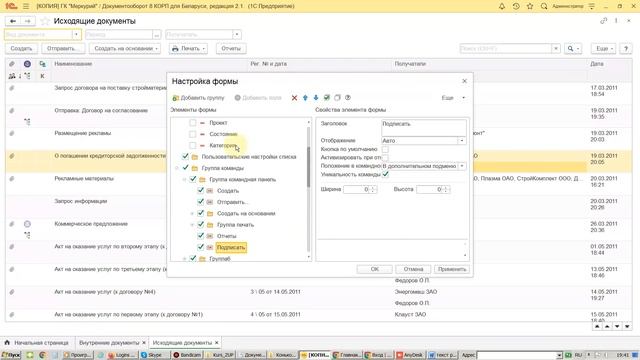Click the uncheck-all square icon in dialog toolbar
Viewport: 640px width, 360px height.
[x=337, y=98]
